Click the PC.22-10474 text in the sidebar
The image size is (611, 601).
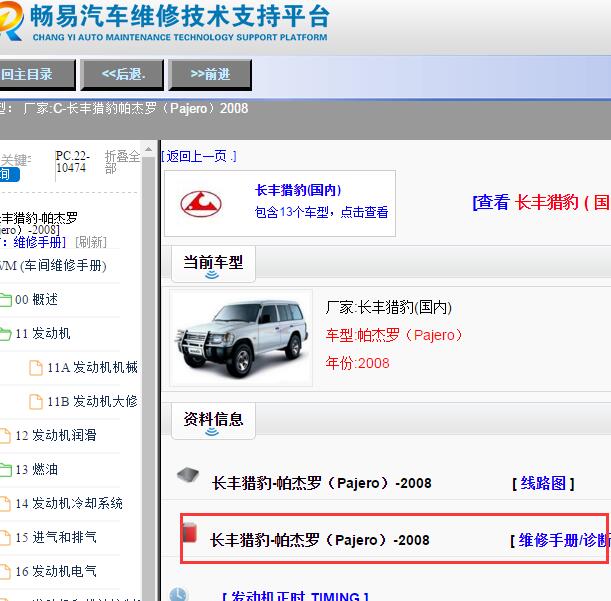(72, 162)
